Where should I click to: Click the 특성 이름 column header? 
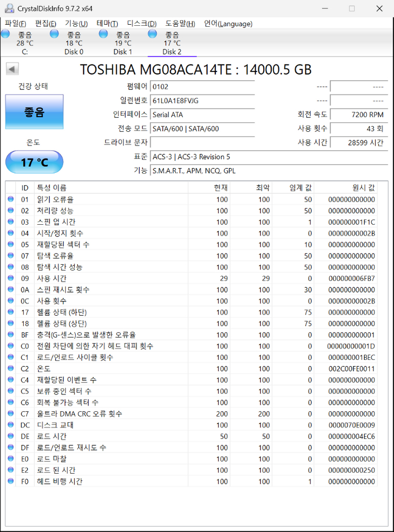tap(51, 188)
